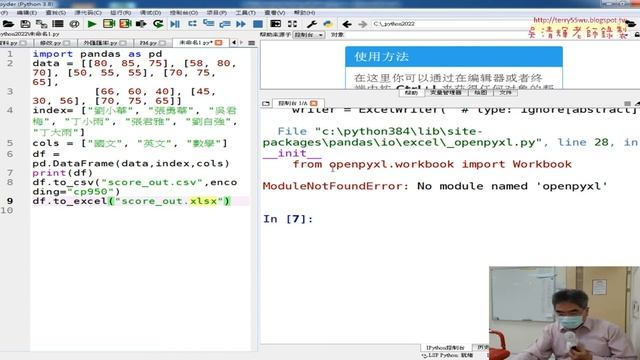This screenshot has width=640, height=360.
Task: Toggle fullscreen mode icon
Action: coord(292,24)
